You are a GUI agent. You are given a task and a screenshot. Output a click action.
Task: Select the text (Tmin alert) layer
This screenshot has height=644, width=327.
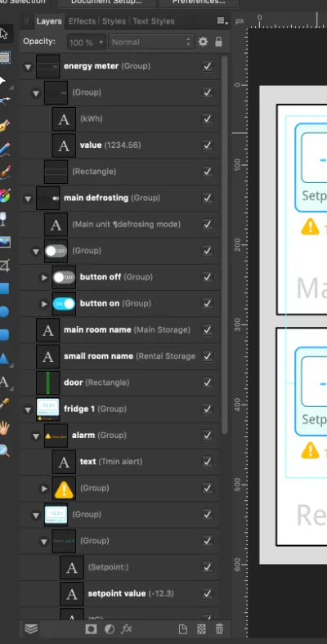click(x=119, y=462)
